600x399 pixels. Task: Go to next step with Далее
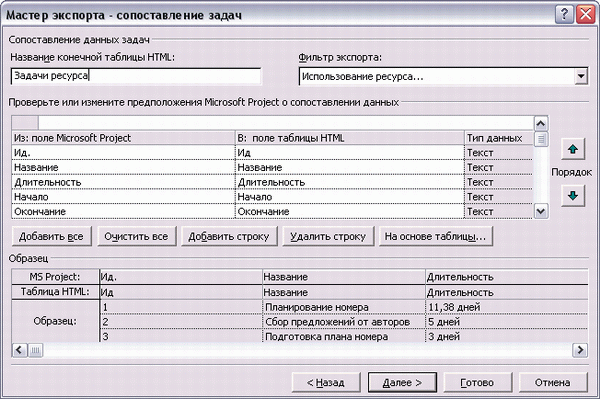click(x=402, y=382)
